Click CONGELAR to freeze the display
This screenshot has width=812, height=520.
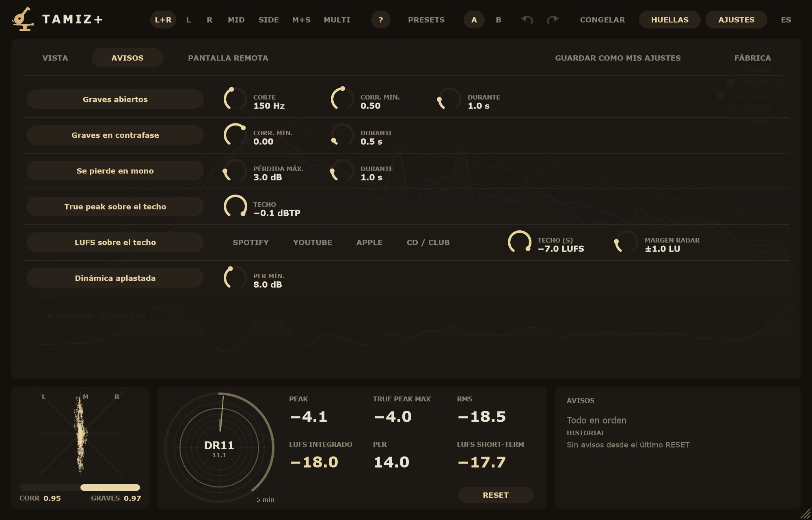pos(603,19)
